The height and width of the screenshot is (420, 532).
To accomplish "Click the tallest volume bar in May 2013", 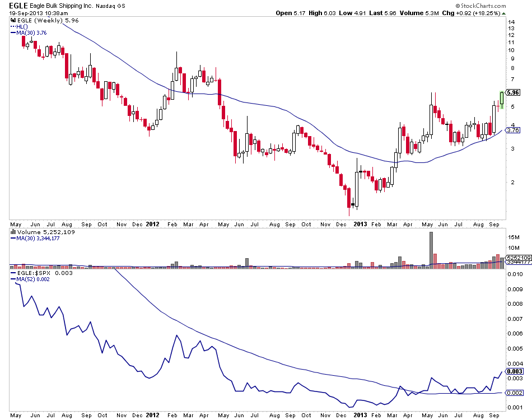I will pyautogui.click(x=431, y=250).
